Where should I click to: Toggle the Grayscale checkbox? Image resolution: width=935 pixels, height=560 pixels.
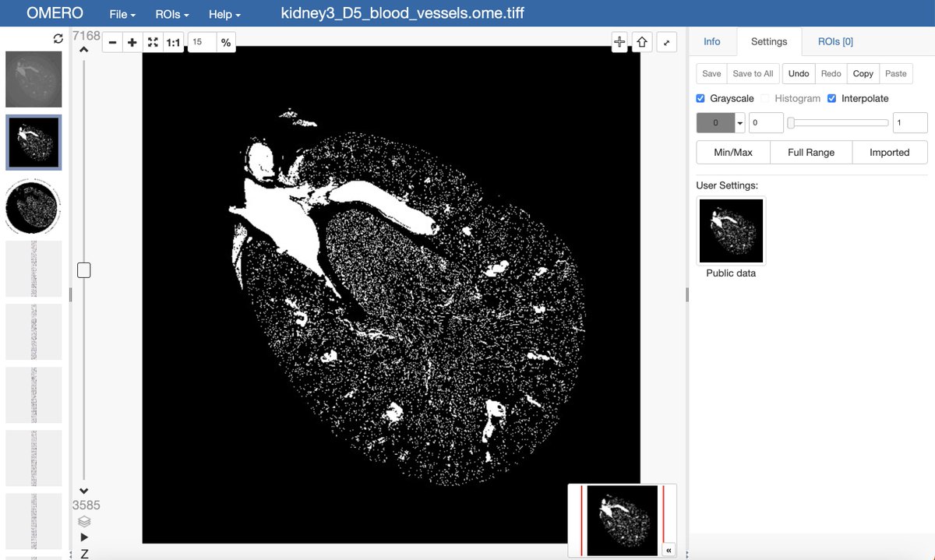click(x=700, y=99)
